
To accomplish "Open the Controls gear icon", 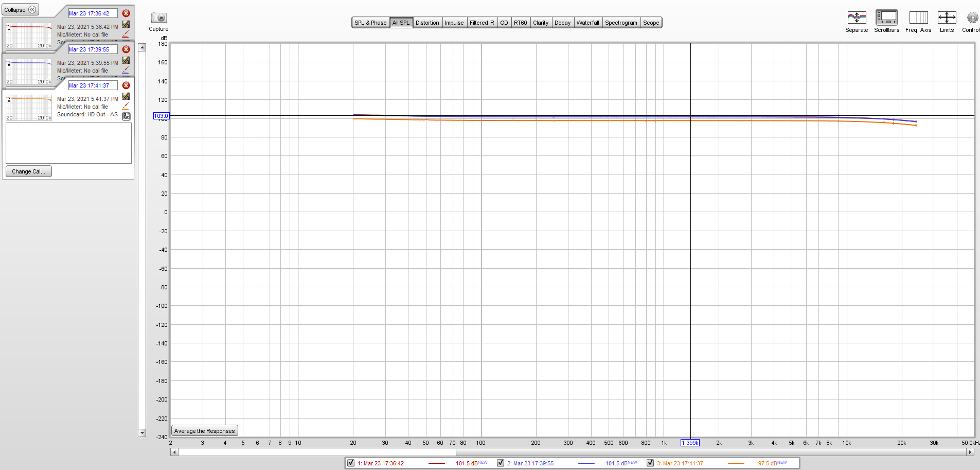I will pyautogui.click(x=972, y=18).
